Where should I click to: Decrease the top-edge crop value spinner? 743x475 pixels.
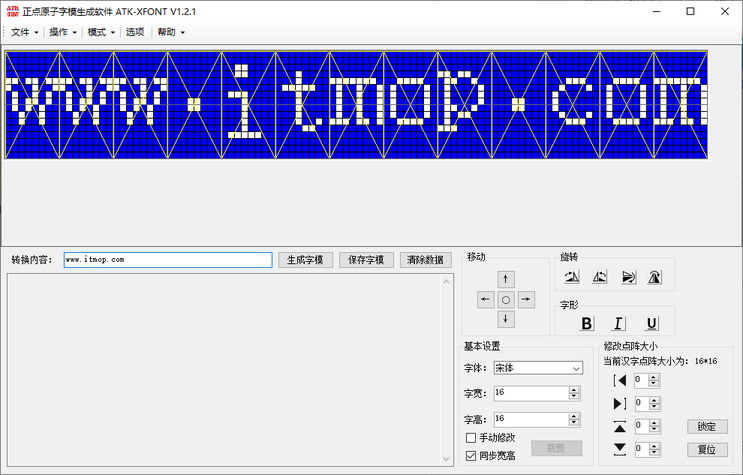[x=654, y=429]
